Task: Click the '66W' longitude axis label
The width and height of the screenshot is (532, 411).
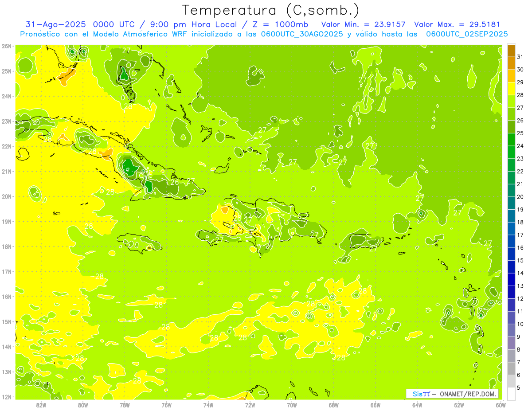Action: tap(375, 405)
